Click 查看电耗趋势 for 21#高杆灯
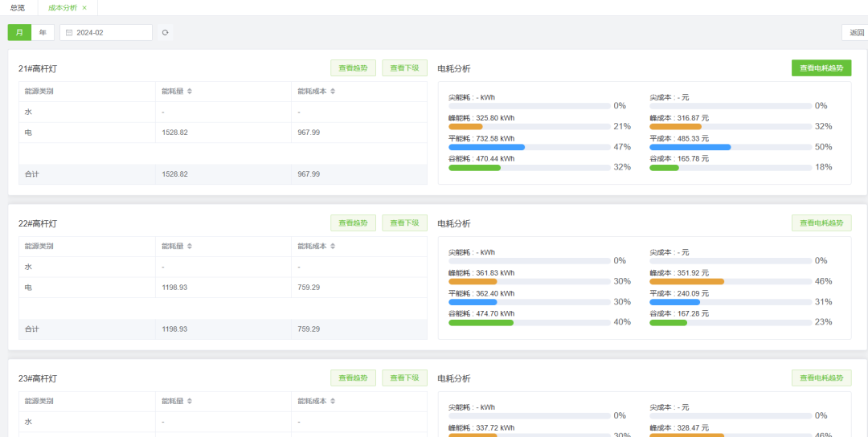Image resolution: width=868 pixels, height=437 pixels. pos(821,68)
